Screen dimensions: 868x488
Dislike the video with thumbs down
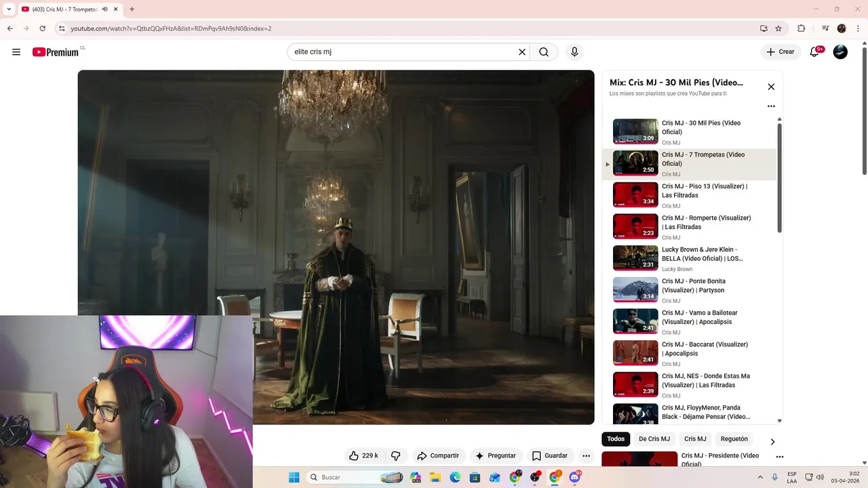[x=396, y=455]
